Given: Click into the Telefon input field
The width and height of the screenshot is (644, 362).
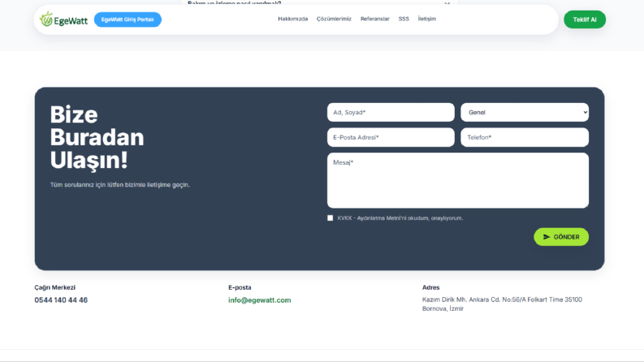Looking at the screenshot, I should tap(525, 137).
